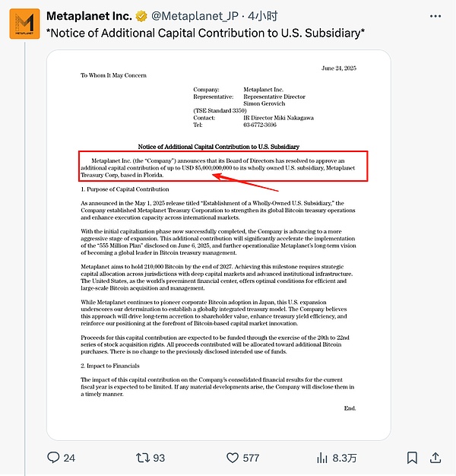Viewport: 456px width, 476px height.
Task: Click the reply speech bubble icon
Action: [x=53, y=458]
